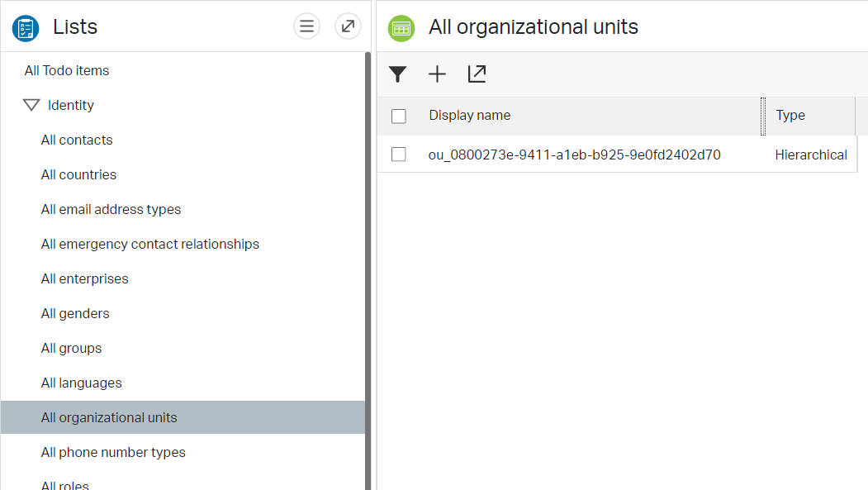Click the column resize handle after Display name

coord(763,116)
